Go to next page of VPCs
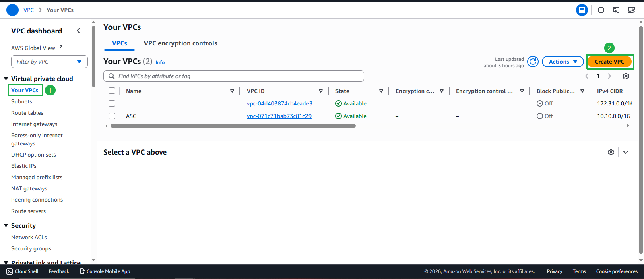Viewport: 644px width, 279px height. [x=609, y=76]
